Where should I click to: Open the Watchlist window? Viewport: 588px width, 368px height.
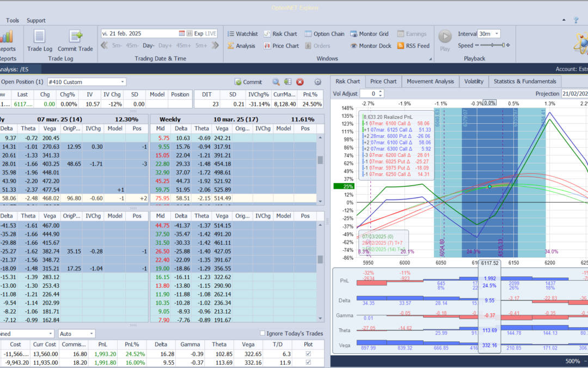(242, 34)
